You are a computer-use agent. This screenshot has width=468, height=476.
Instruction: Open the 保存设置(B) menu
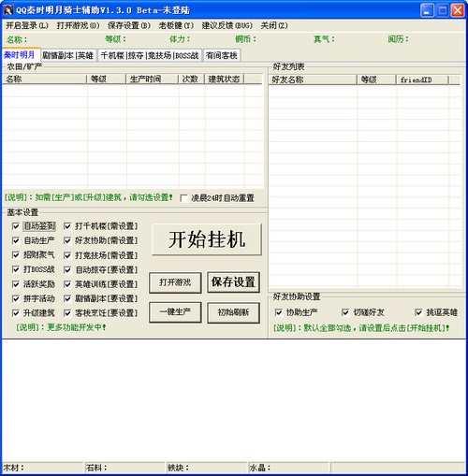pos(129,25)
